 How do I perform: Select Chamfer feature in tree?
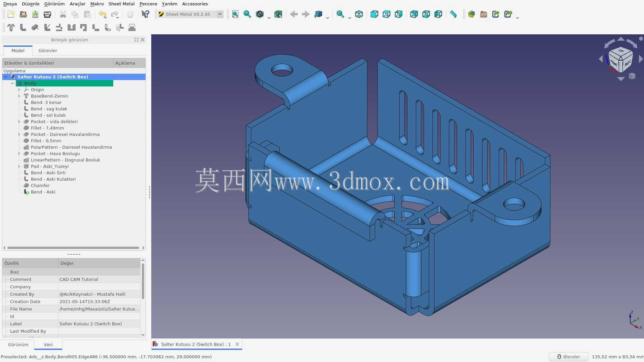coord(40,186)
